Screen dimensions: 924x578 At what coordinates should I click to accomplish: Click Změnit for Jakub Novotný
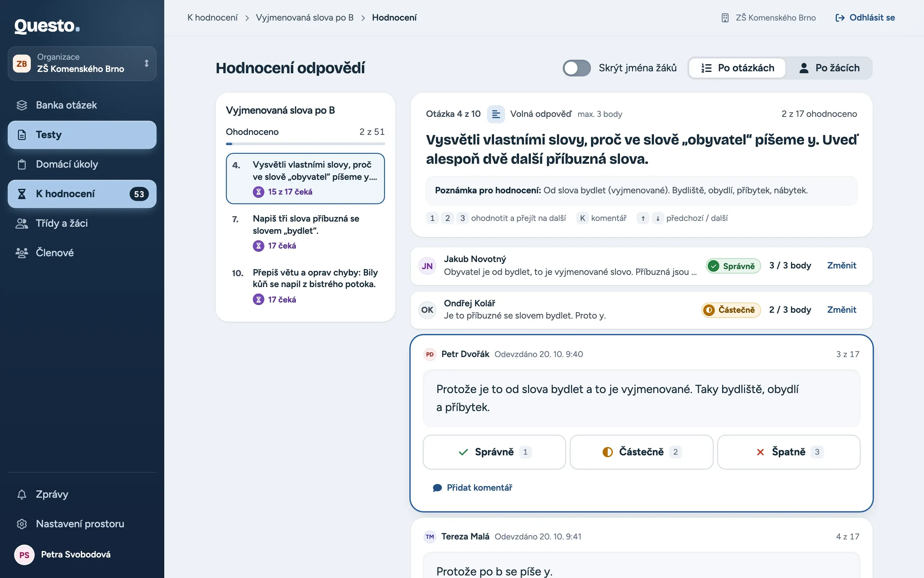(842, 266)
